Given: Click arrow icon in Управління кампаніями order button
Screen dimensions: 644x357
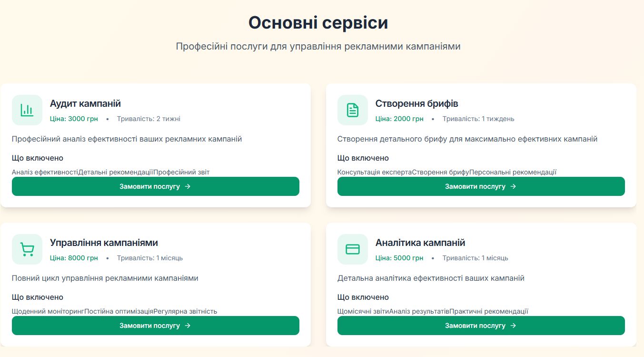Looking at the screenshot, I should point(188,326).
